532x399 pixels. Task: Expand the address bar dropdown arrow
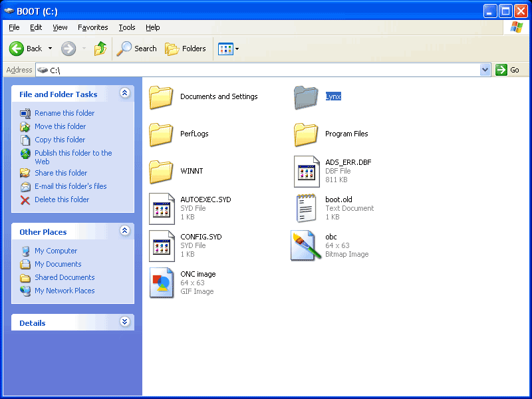(485, 70)
